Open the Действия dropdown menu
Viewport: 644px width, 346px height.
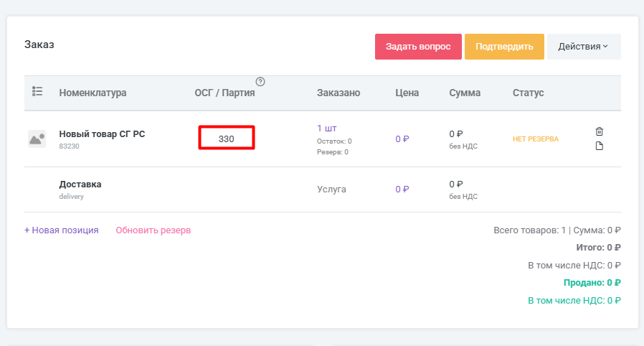(583, 47)
